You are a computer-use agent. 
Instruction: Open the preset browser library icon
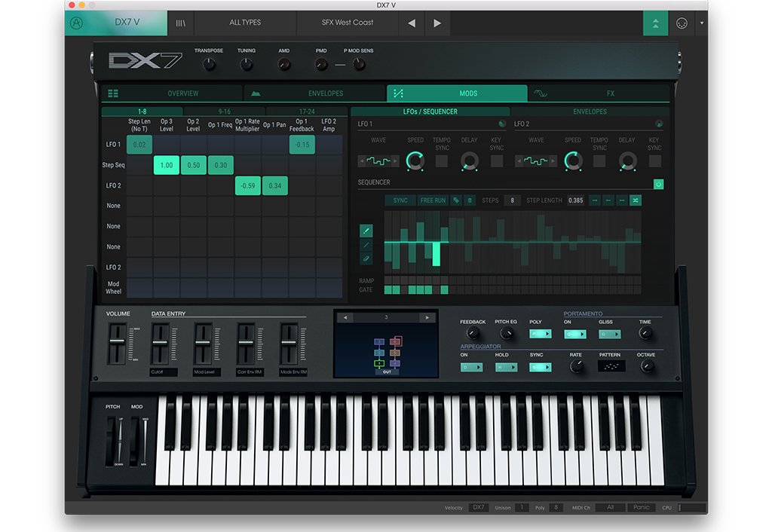click(180, 23)
